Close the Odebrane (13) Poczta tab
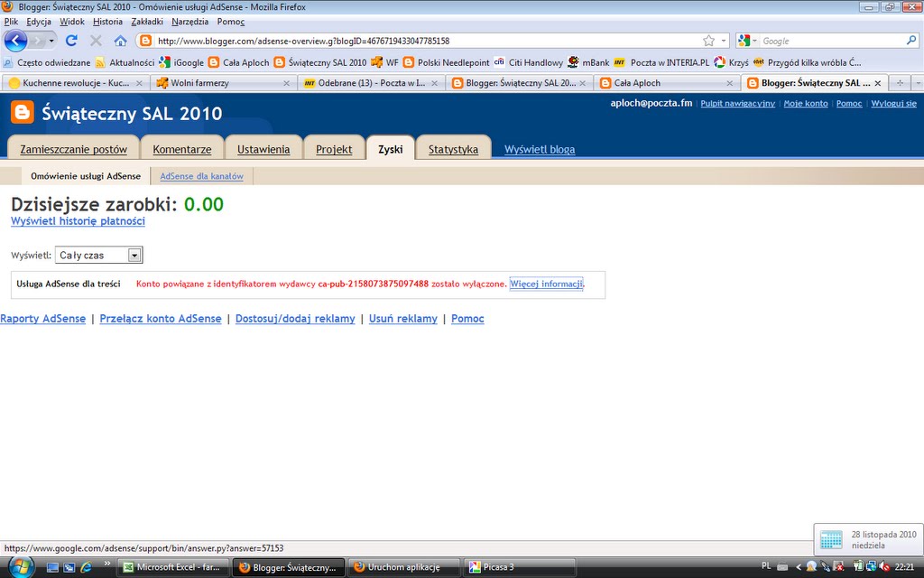924x578 pixels. tap(434, 83)
